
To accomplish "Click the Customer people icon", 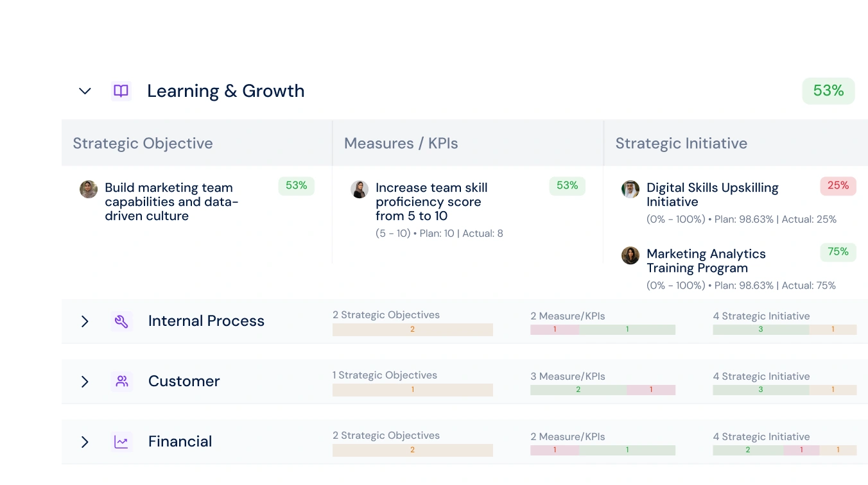I will click(x=121, y=381).
